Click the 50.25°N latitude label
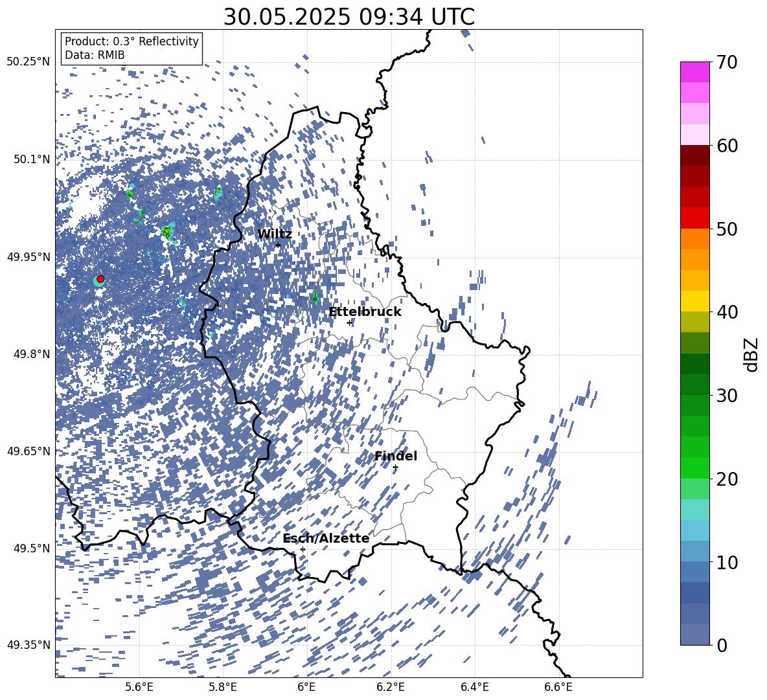767x700 pixels. [x=29, y=62]
